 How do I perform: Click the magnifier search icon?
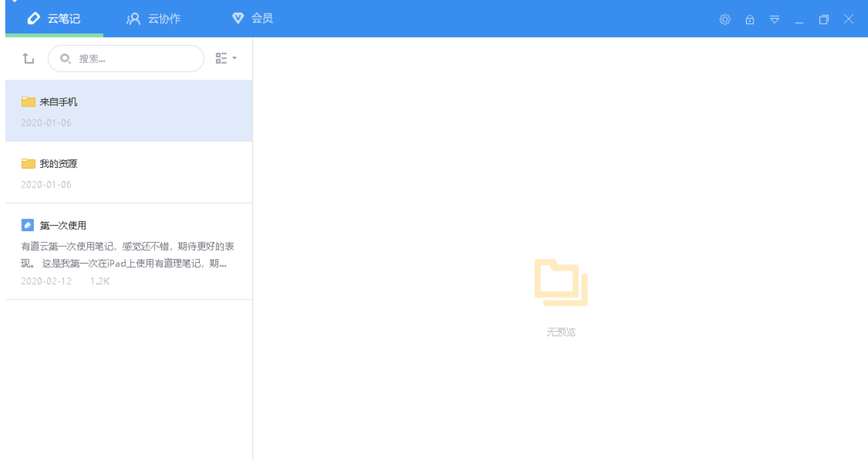point(65,59)
